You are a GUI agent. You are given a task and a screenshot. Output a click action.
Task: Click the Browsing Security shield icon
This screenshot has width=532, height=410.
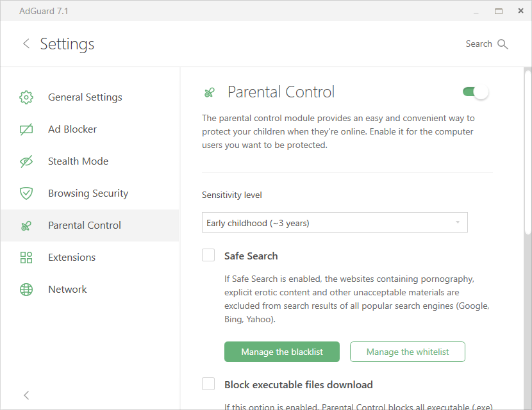click(x=26, y=193)
